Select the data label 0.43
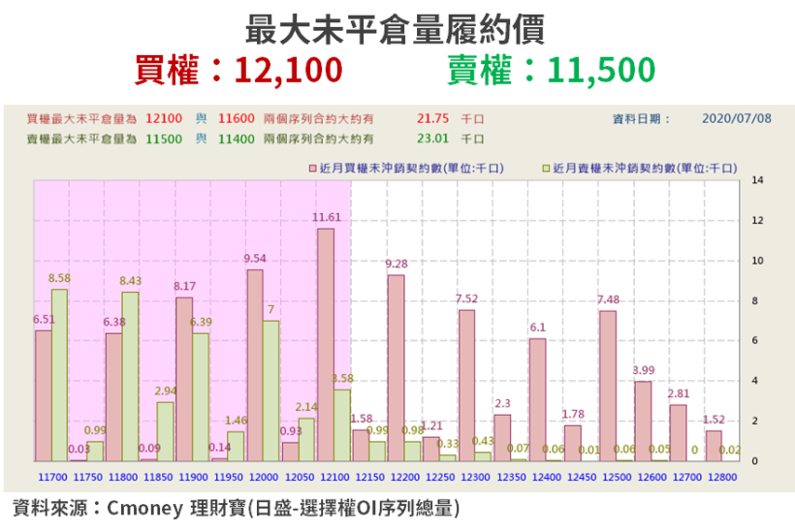 click(x=483, y=441)
